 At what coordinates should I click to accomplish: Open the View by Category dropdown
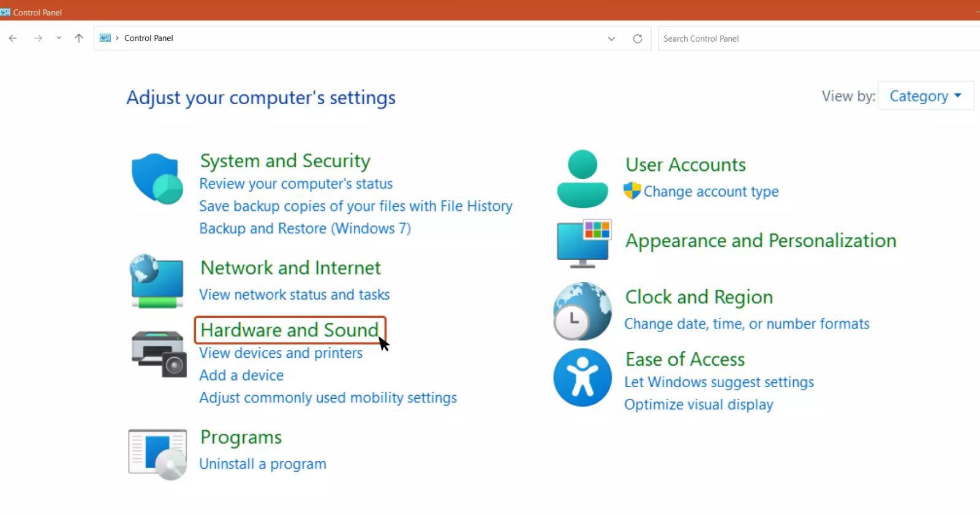pyautogui.click(x=925, y=96)
